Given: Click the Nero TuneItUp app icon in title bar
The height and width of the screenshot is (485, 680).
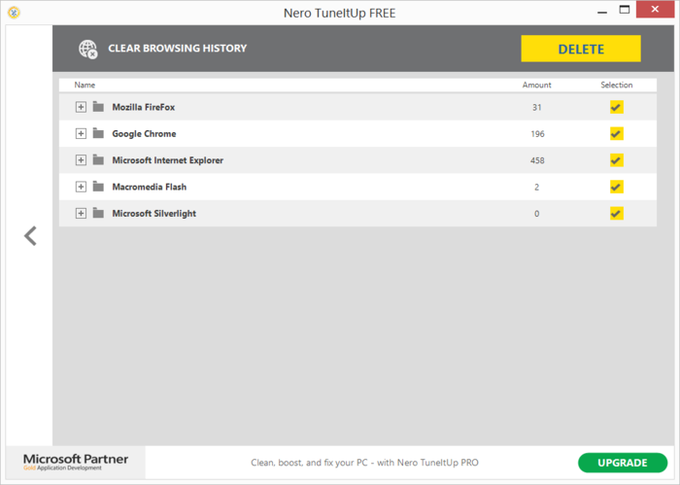Looking at the screenshot, I should tap(14, 13).
